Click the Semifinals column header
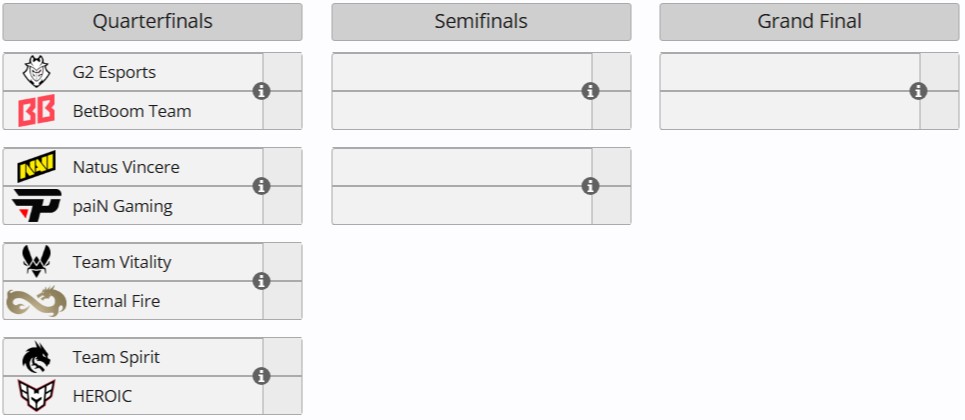 pyautogui.click(x=481, y=22)
